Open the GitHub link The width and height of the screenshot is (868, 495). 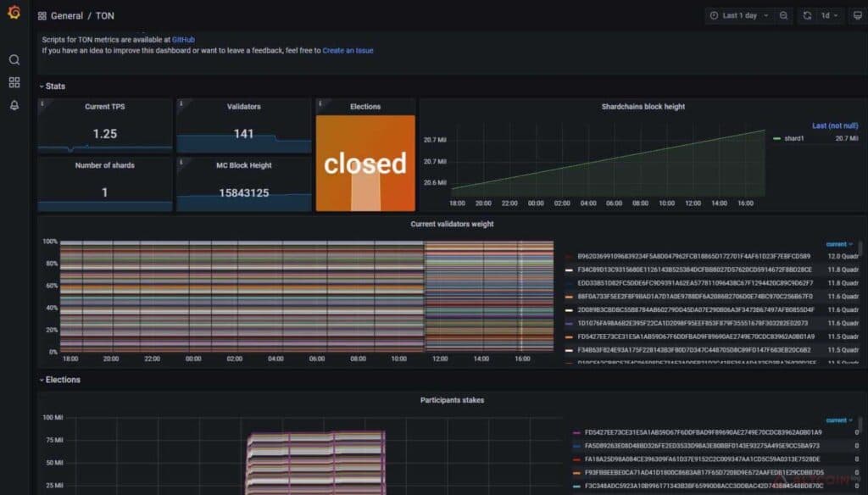coord(183,40)
